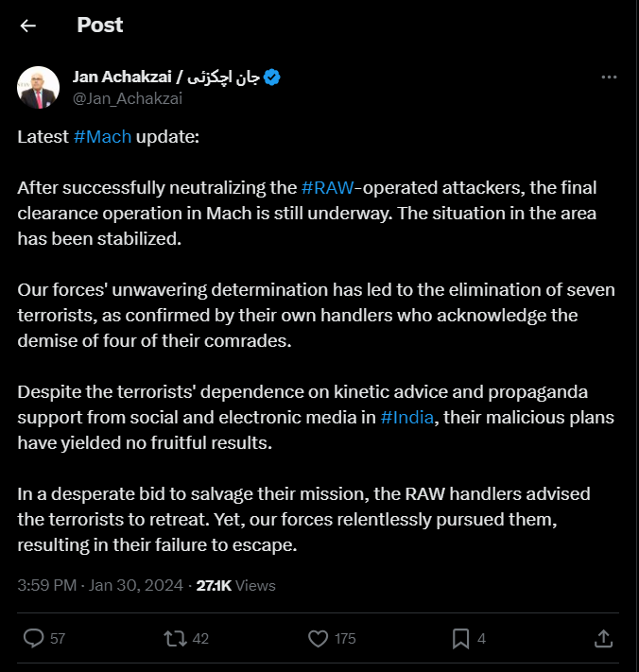Click the 3:59 PM Jan 30, 2024 timestamp
Viewport: 639px width, 672px height.
pyautogui.click(x=101, y=585)
